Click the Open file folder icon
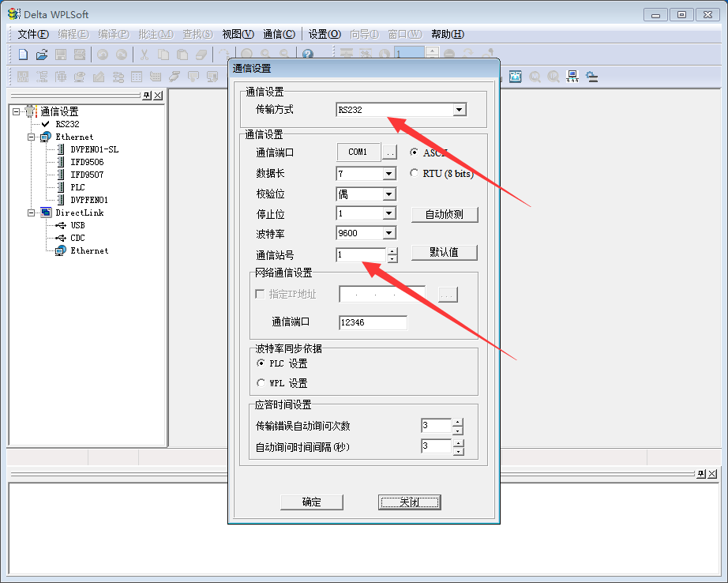 42,55
